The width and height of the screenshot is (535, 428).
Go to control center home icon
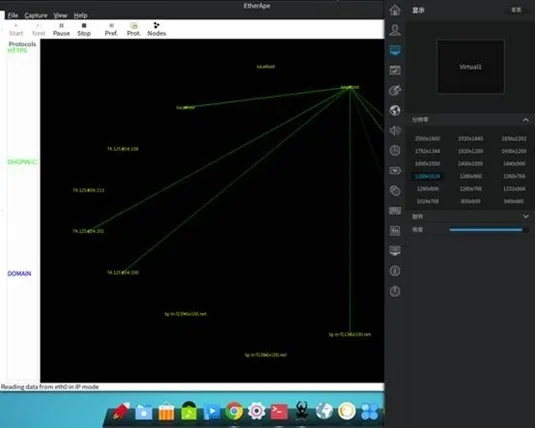coord(395,10)
